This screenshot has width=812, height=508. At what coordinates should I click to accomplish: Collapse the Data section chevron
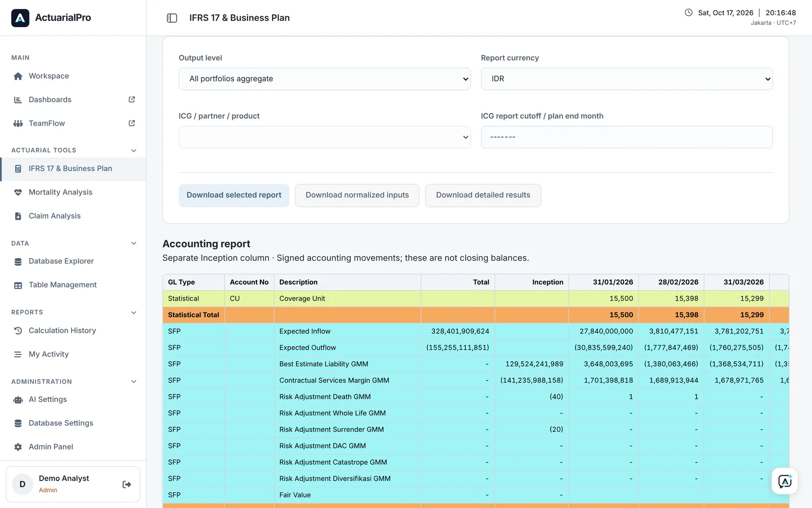pos(134,243)
